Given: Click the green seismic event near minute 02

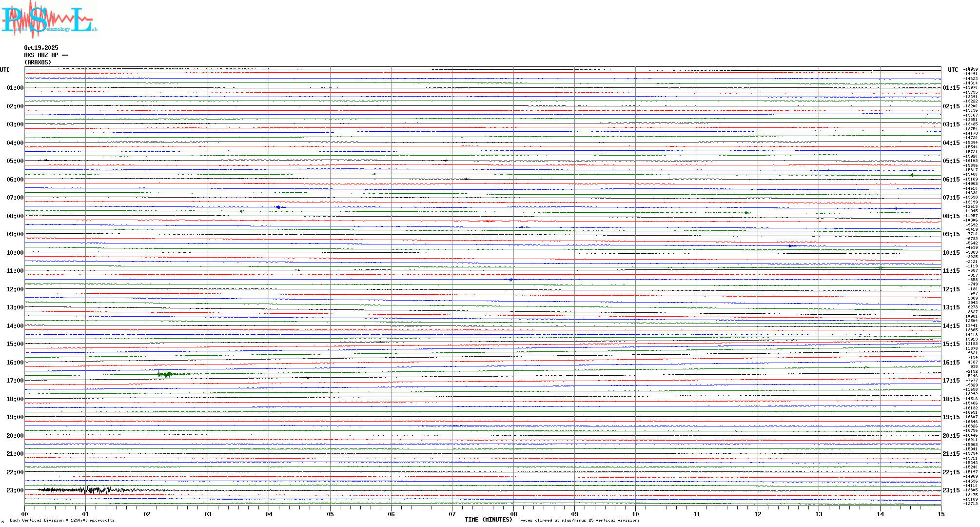Looking at the screenshot, I should pyautogui.click(x=166, y=374).
